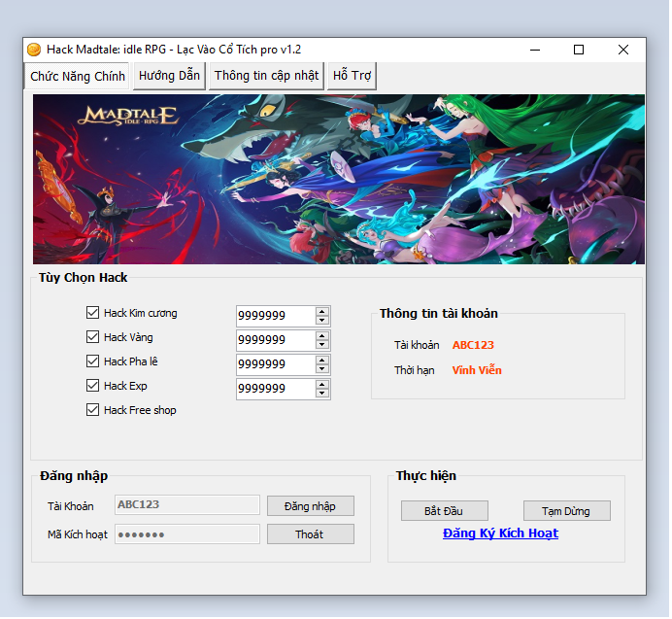Toggle the Hack Kim cương checkbox
The height and width of the screenshot is (619, 672).
click(93, 313)
